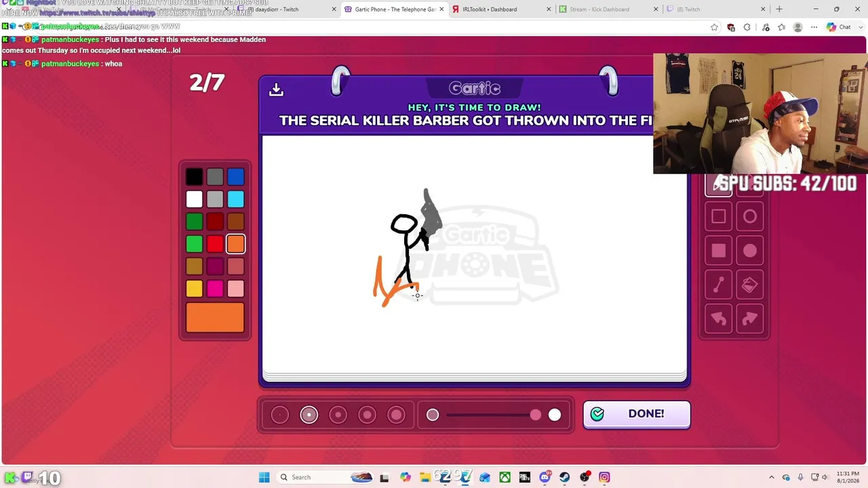Viewport: 868px width, 488px height.
Task: Switch to the (8) Twitch tab
Action: 715,9
